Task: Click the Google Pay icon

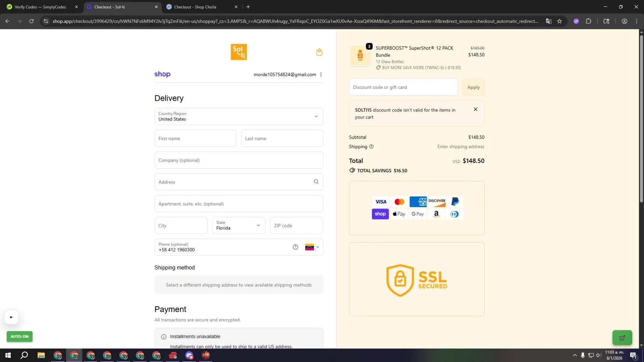Action: click(418, 214)
